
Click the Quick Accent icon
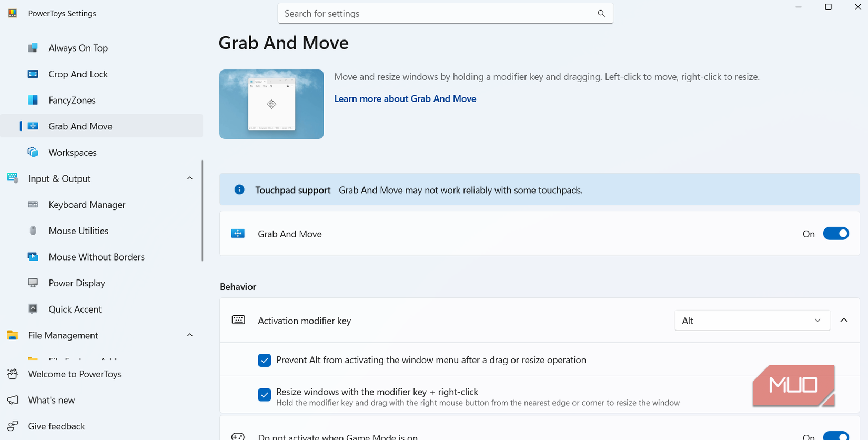click(x=33, y=309)
